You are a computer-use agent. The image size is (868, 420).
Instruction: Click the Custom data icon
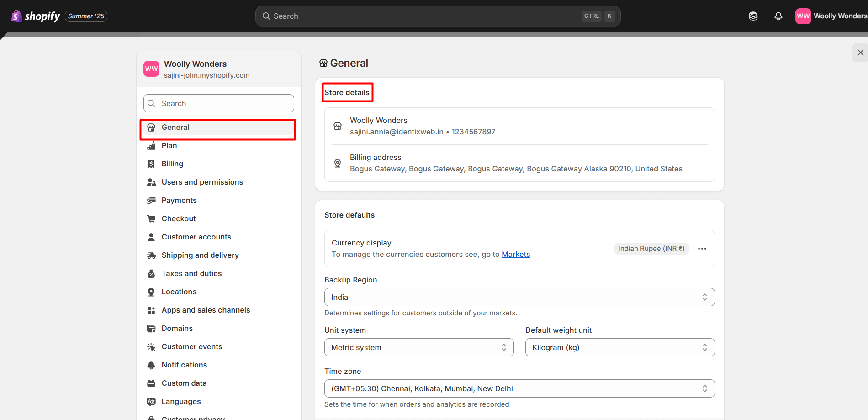(151, 383)
